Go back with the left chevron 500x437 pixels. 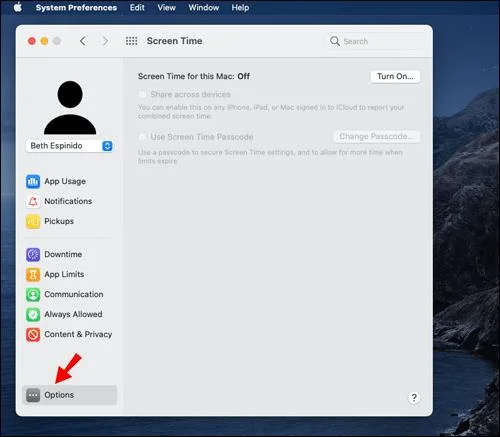(83, 41)
